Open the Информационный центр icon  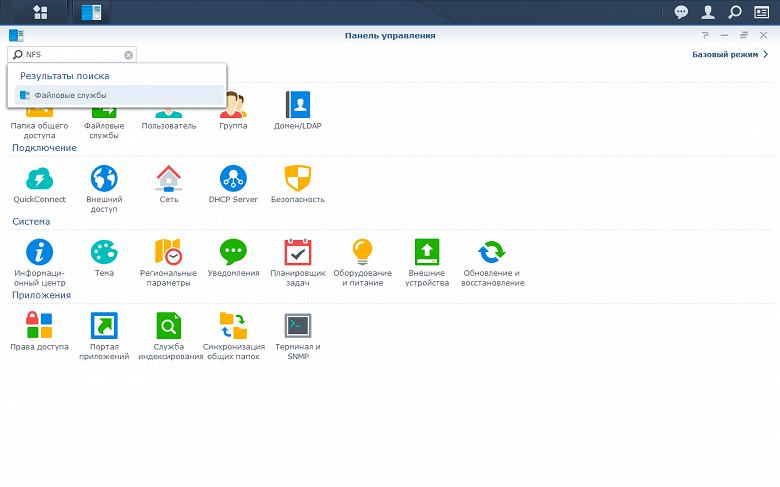pos(39,252)
